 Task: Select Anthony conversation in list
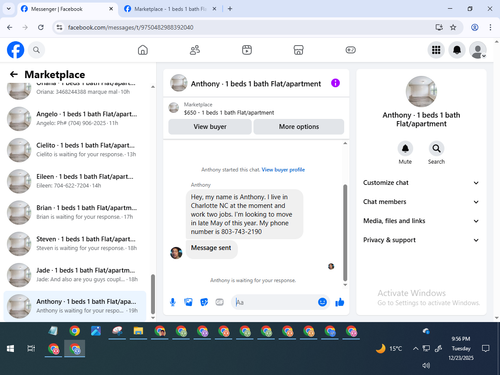pos(75,306)
